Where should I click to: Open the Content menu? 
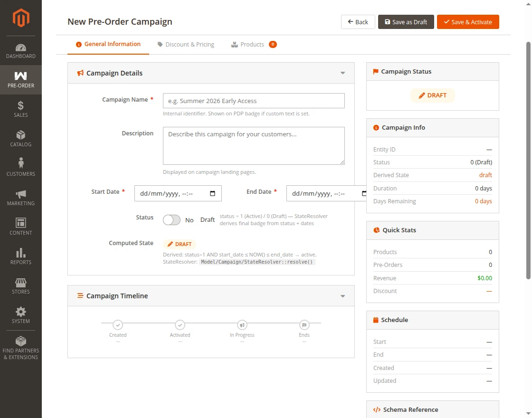point(21,227)
